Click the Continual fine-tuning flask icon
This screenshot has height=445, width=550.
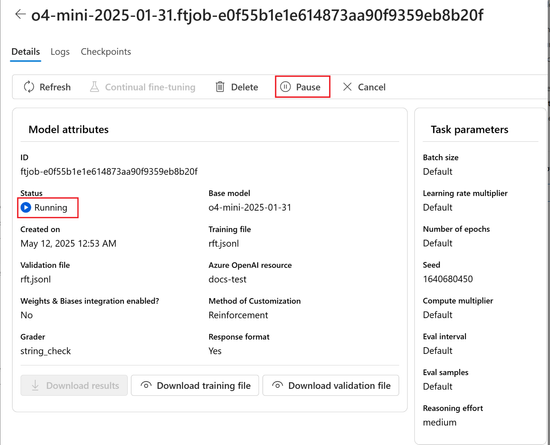click(94, 87)
